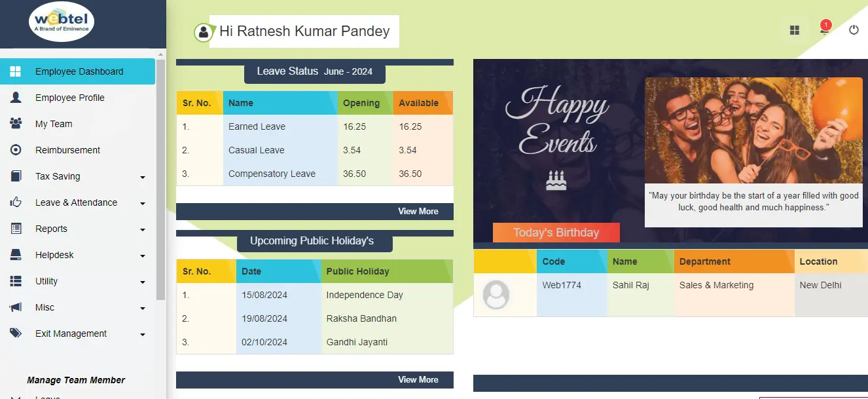
Task: Click Compensatory Leave available value 36.50
Action: pos(410,174)
